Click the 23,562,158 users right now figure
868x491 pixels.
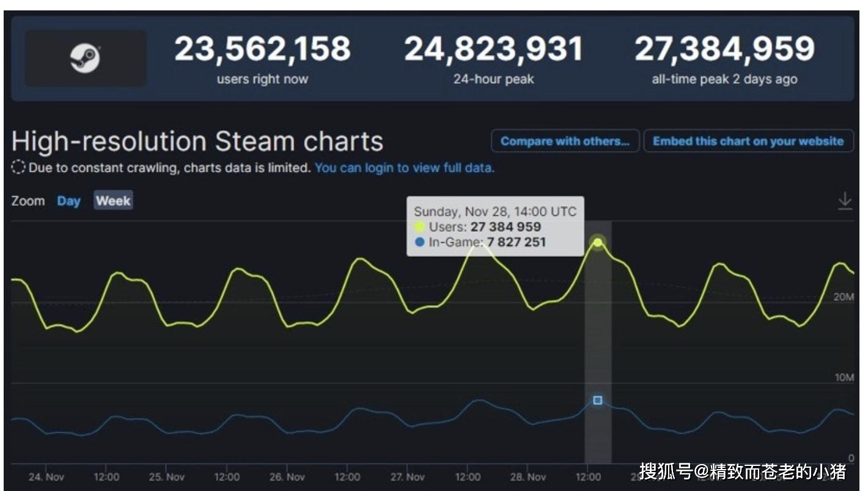coord(262,50)
